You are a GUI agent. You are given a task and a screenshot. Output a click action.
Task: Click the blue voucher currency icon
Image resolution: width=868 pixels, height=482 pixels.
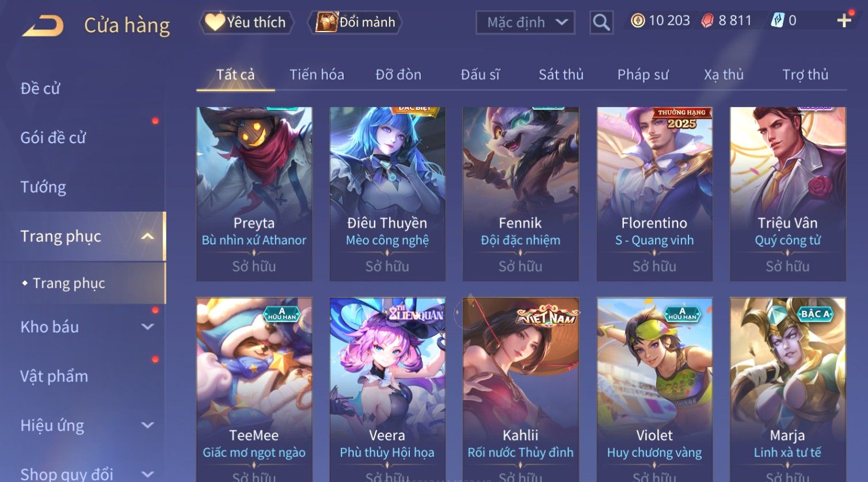(777, 21)
